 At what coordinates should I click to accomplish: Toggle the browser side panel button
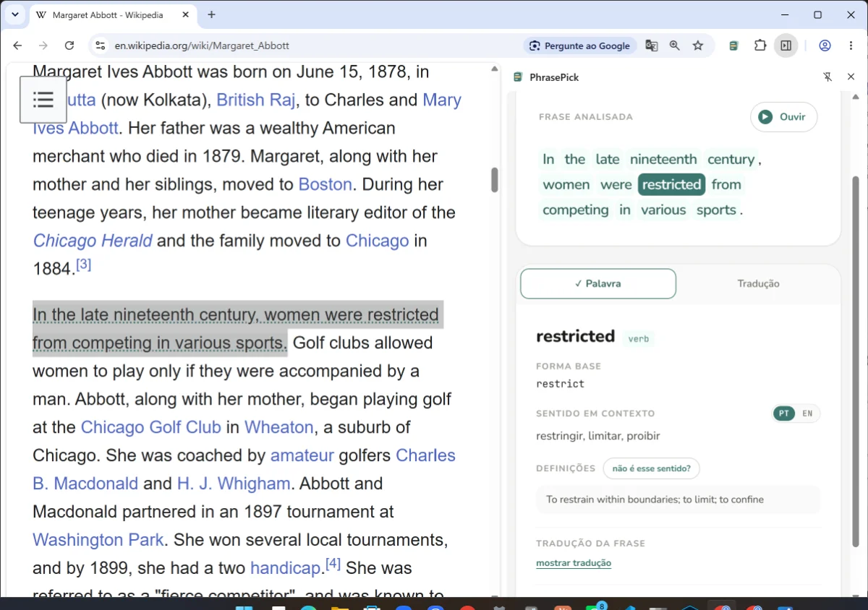pos(786,46)
